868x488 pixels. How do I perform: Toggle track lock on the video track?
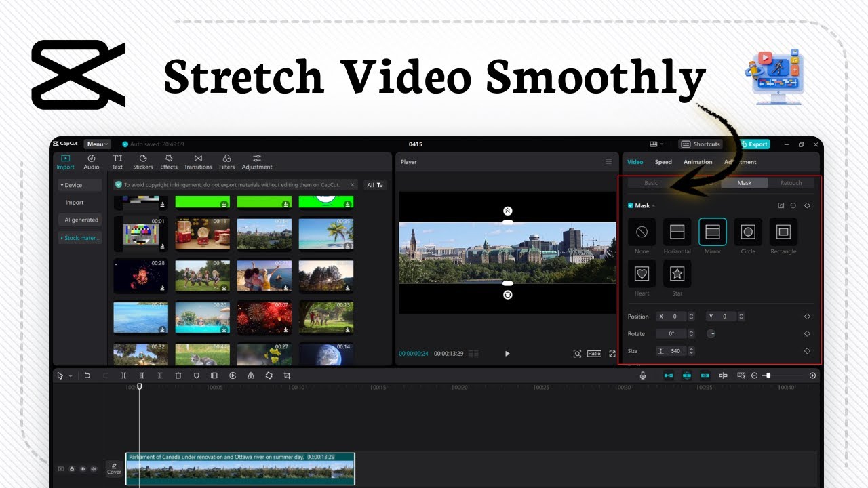(72, 469)
